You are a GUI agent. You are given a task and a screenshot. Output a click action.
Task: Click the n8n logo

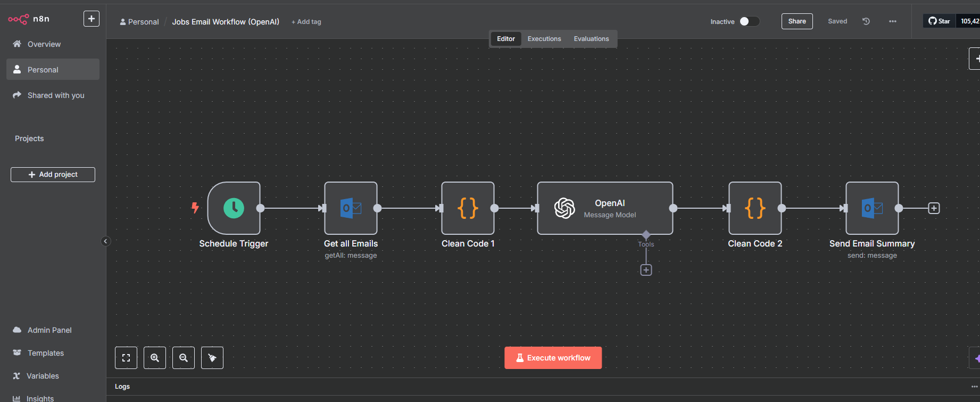click(x=29, y=19)
